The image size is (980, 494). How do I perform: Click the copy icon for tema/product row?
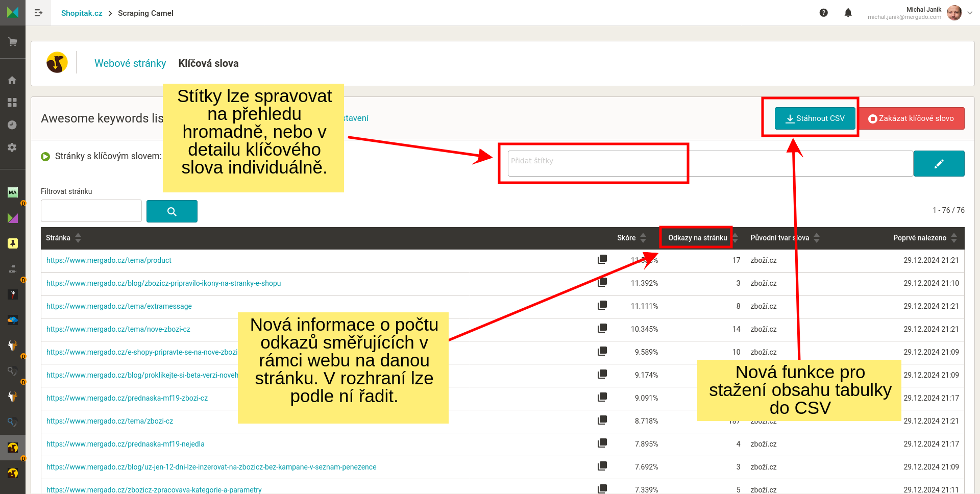pos(602,259)
